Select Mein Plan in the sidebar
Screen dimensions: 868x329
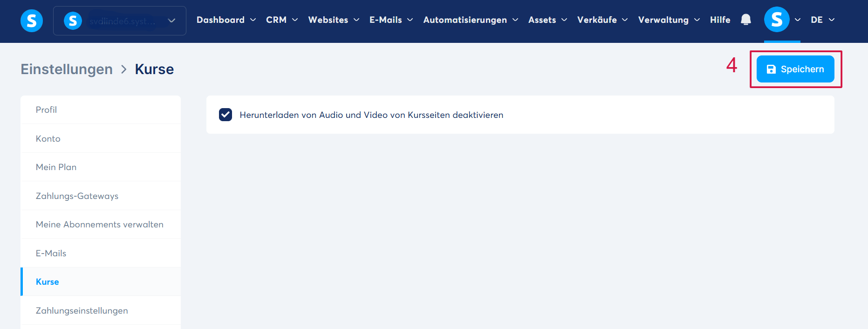(x=101, y=167)
